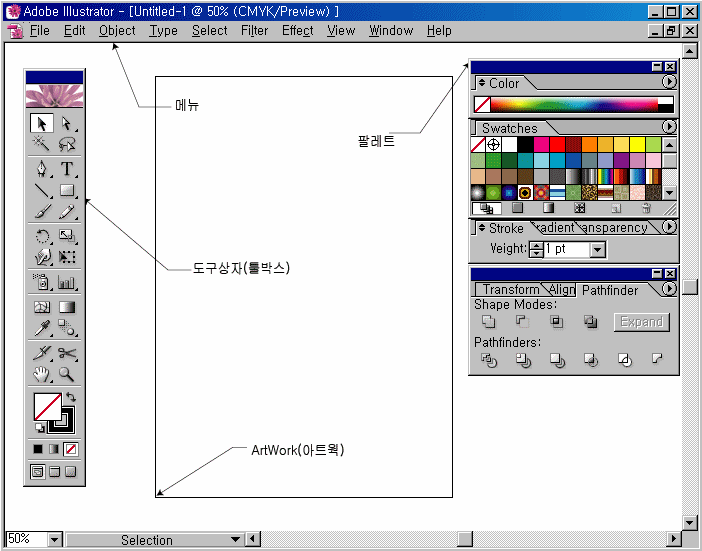
Task: Open the Effect menu
Action: pyautogui.click(x=297, y=31)
